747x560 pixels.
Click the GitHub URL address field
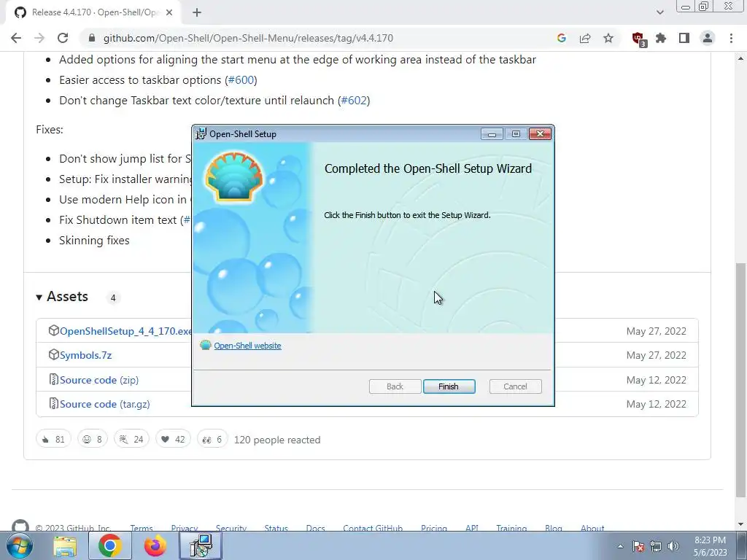(x=248, y=38)
